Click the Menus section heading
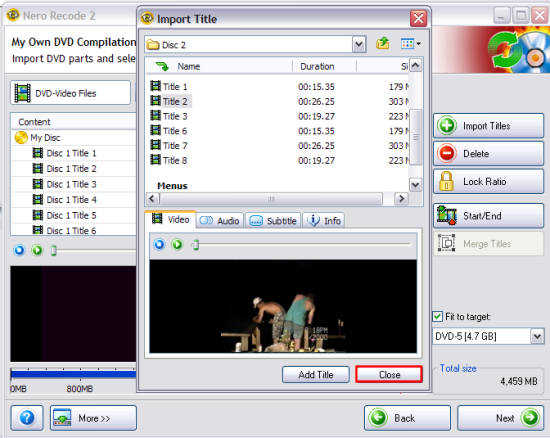550x438 pixels. [x=172, y=186]
